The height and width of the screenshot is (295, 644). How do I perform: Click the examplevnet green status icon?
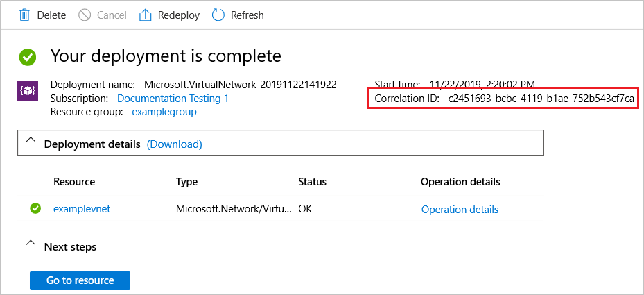(35, 208)
